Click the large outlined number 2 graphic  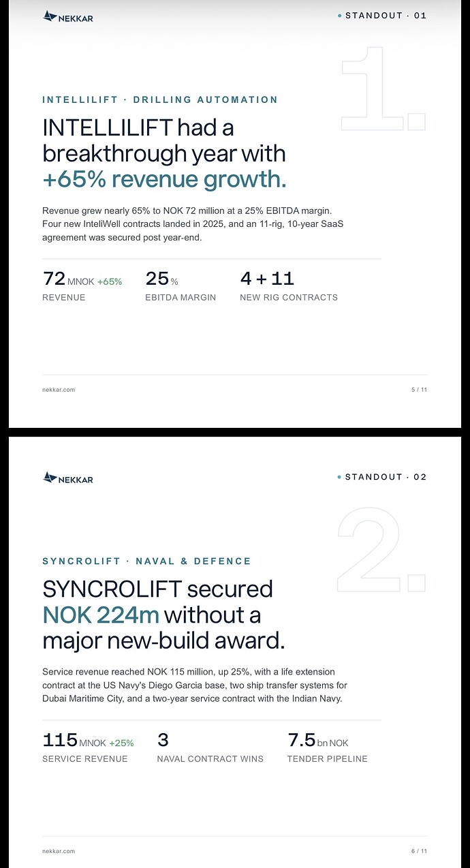click(x=381, y=550)
